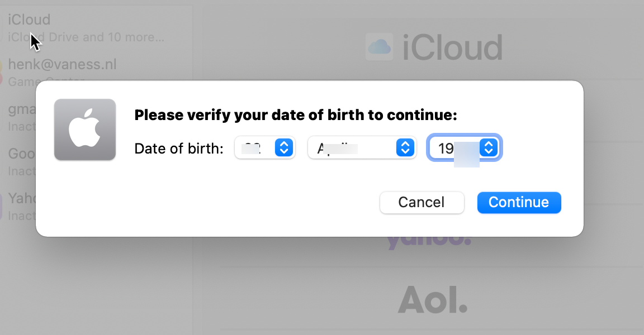The image size is (644, 335).
Task: Open the month dropdown showing April
Action: pyautogui.click(x=362, y=148)
